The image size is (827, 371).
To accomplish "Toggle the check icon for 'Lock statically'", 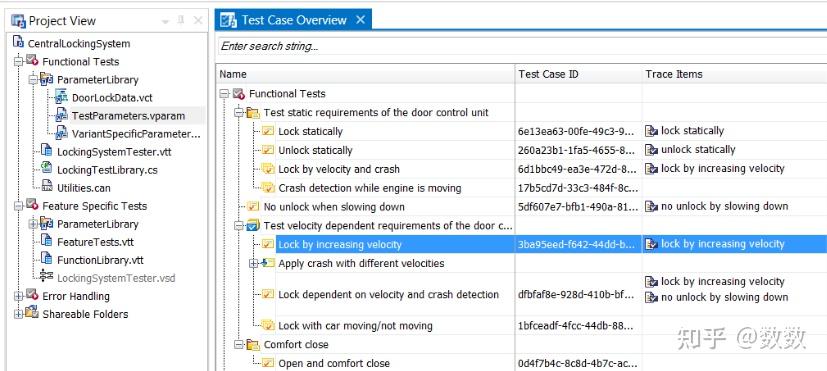I will [268, 131].
